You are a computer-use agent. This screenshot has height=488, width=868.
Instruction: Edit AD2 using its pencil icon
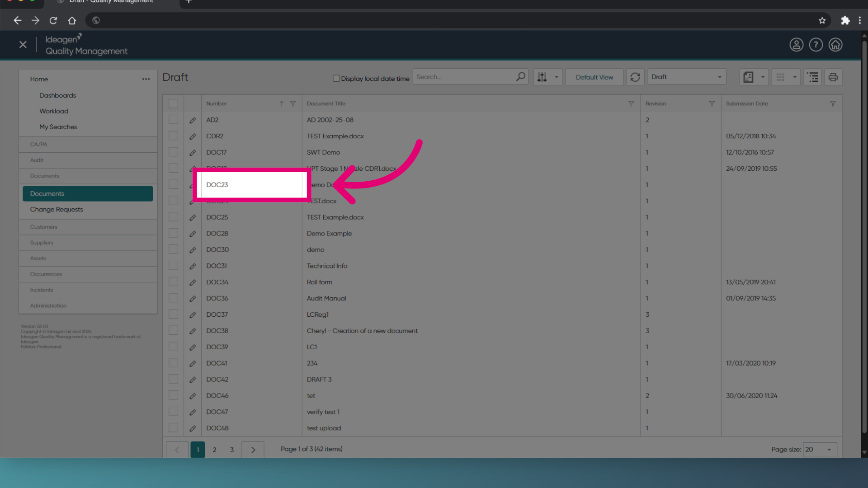point(193,120)
